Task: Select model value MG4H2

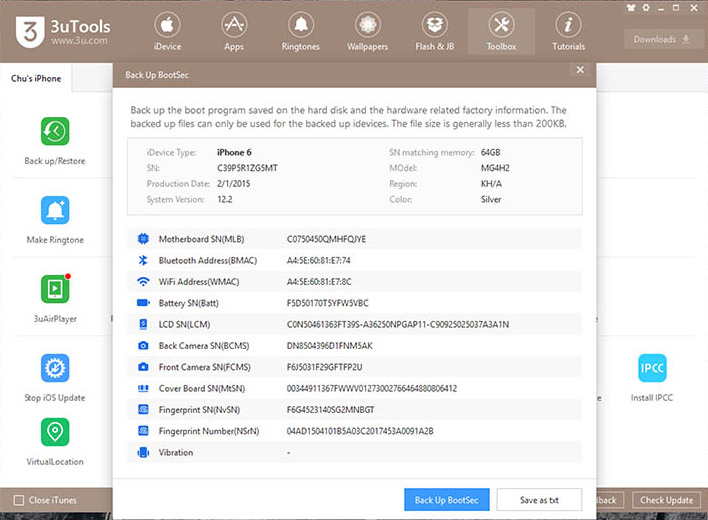Action: click(x=495, y=168)
